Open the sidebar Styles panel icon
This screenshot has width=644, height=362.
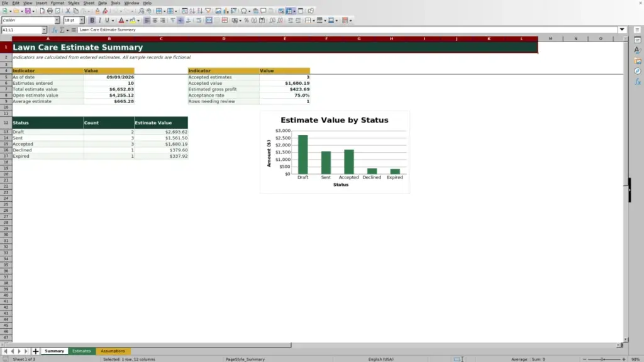(638, 50)
